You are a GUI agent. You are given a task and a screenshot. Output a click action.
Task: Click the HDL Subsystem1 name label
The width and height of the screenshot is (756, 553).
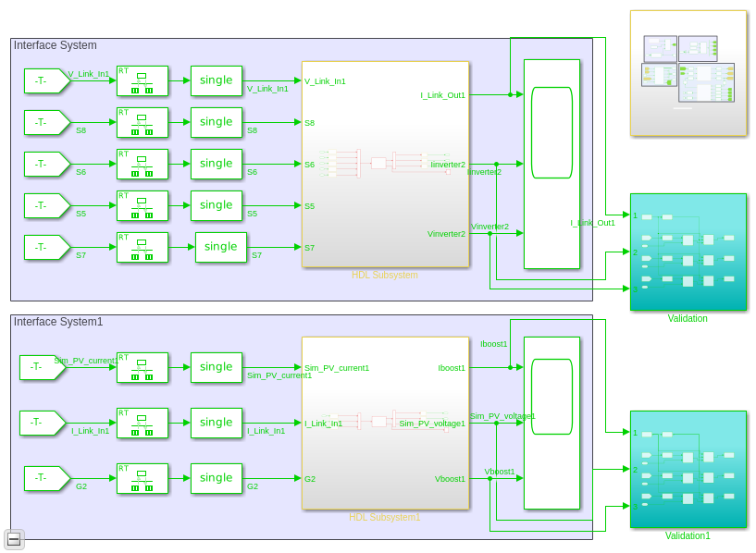pyautogui.click(x=384, y=517)
